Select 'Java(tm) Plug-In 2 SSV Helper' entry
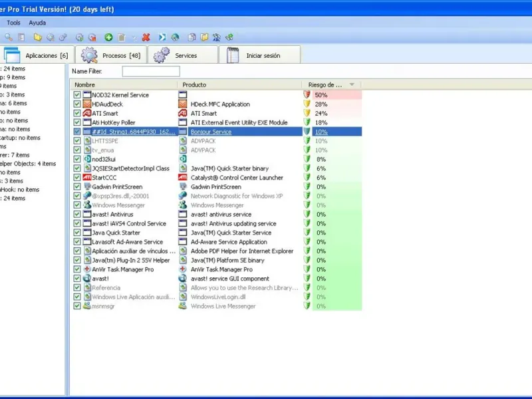Viewport: 532px width, 399px height. pyautogui.click(x=130, y=260)
